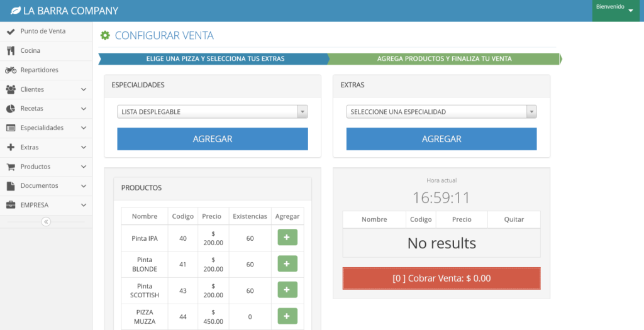Open the SELECCIONE UNA ESPECIALIDAD extras dropdown
This screenshot has width=644, height=330.
click(x=441, y=112)
